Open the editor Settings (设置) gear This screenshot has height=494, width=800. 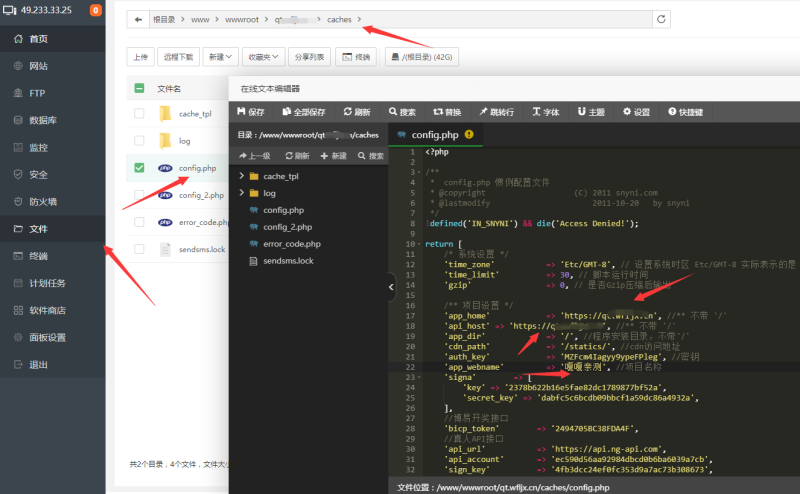point(636,112)
